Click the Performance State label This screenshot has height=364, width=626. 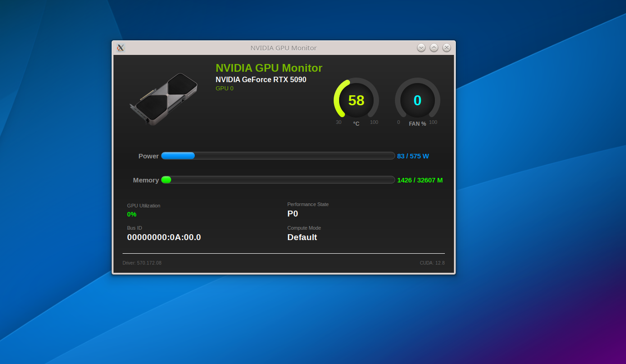(308, 204)
